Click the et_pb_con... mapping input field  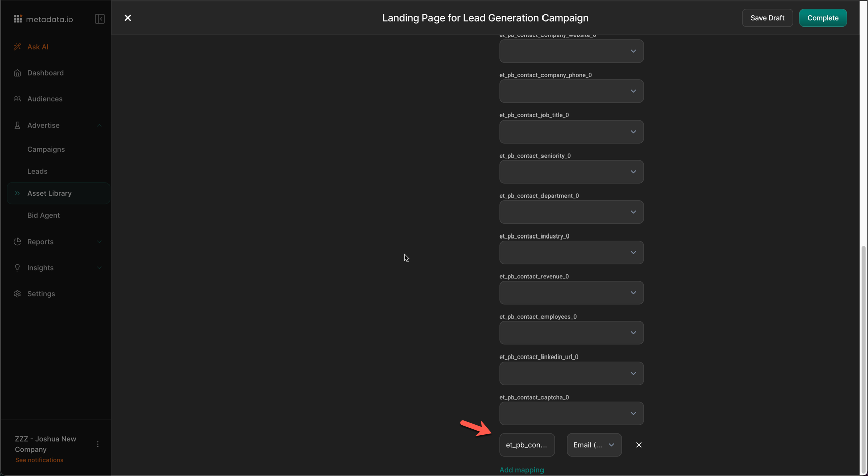526,445
